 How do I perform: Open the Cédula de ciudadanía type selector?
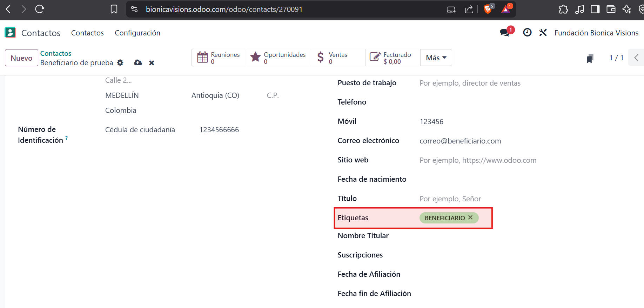click(140, 130)
